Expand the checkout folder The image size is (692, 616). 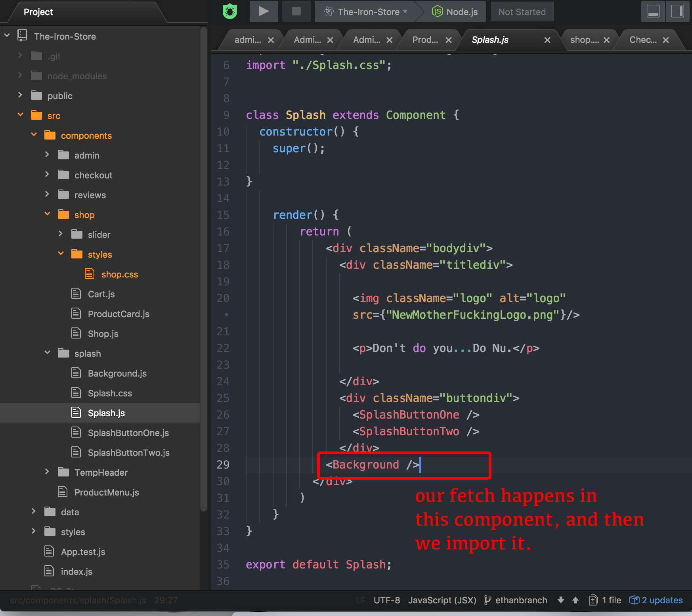[47, 174]
